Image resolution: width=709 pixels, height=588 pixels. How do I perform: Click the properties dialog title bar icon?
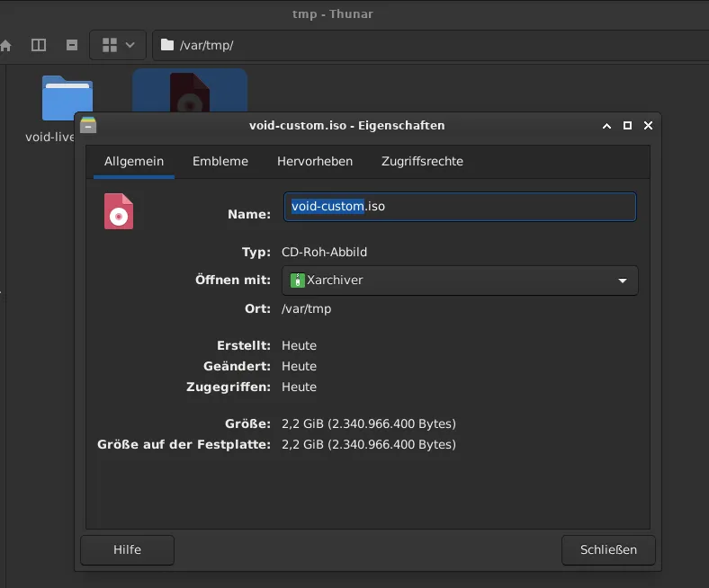[x=88, y=126]
